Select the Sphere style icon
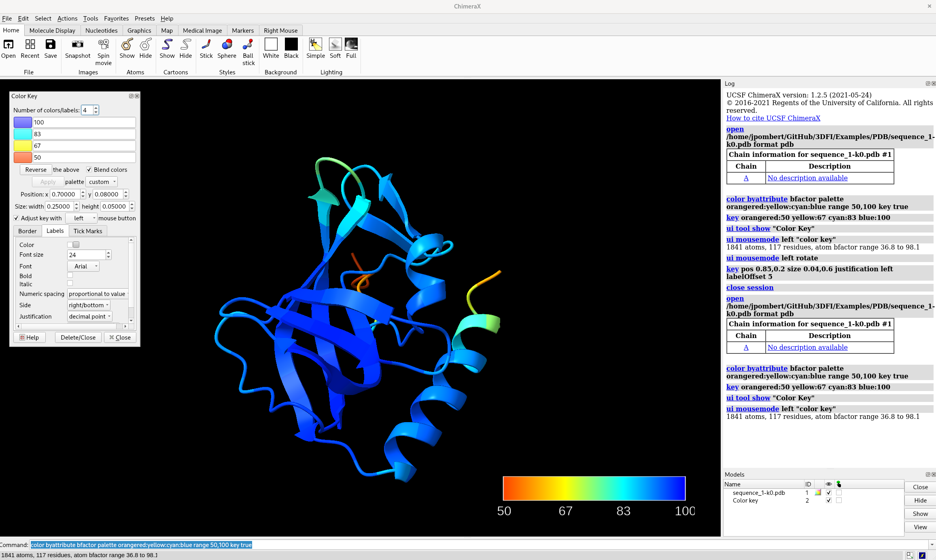 (x=227, y=44)
